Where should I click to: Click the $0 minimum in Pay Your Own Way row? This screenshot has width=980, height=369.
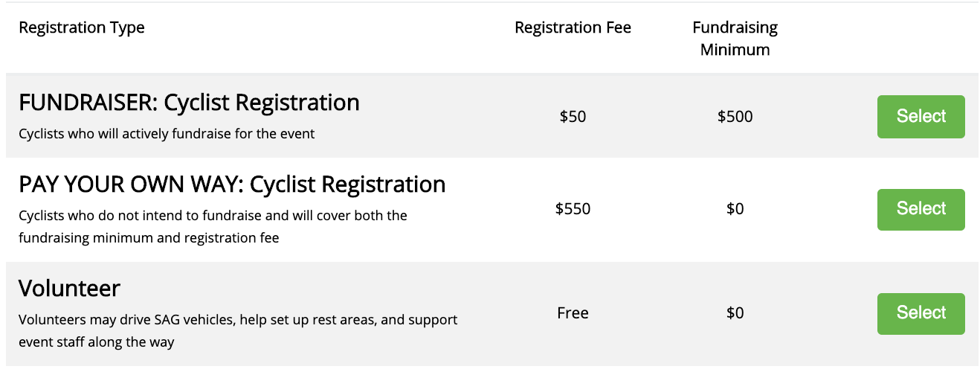tap(735, 209)
